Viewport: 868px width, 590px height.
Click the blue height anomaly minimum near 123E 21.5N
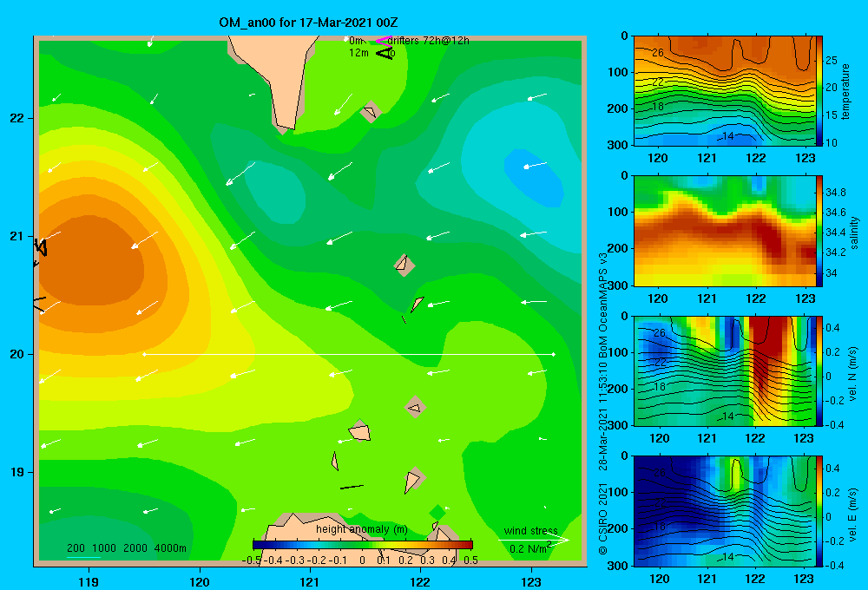(533, 178)
